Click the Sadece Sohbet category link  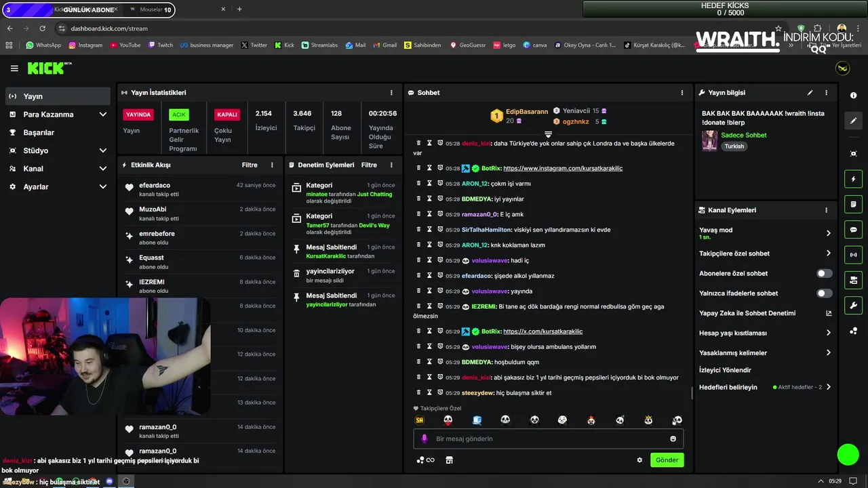coord(744,135)
